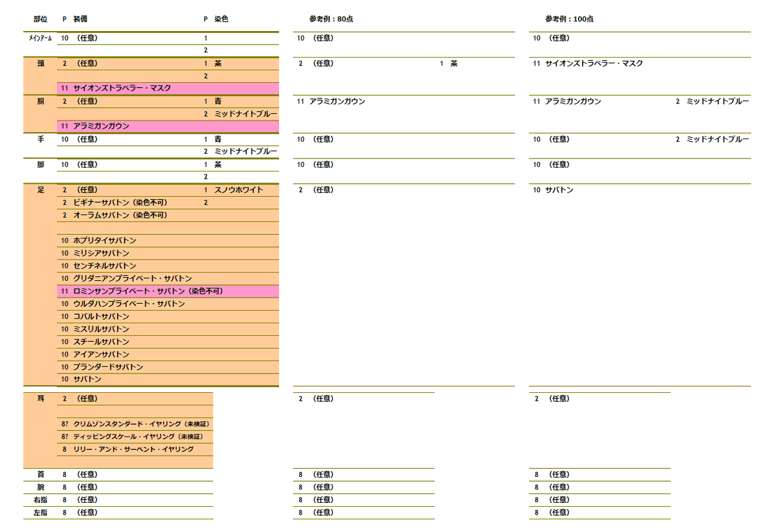Click the 首 body part label
Screen dimensions: 777x532
[x=40, y=474]
